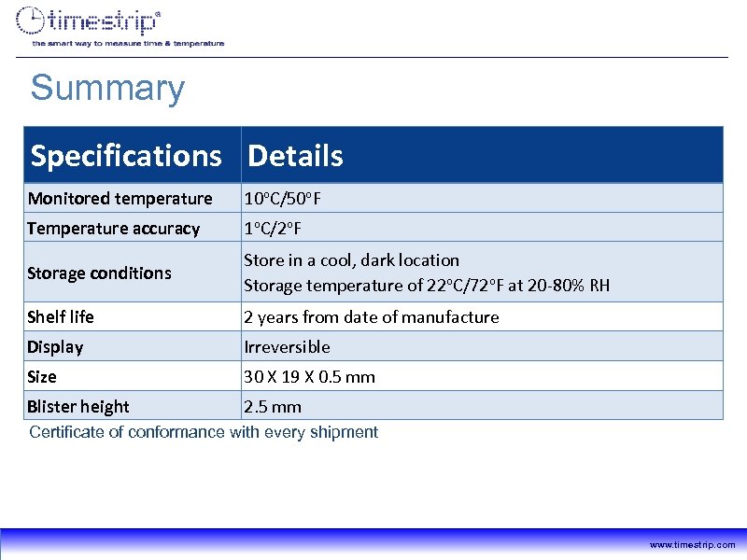
Task: Click the timestrip tagline text under logo
Action: (128, 43)
